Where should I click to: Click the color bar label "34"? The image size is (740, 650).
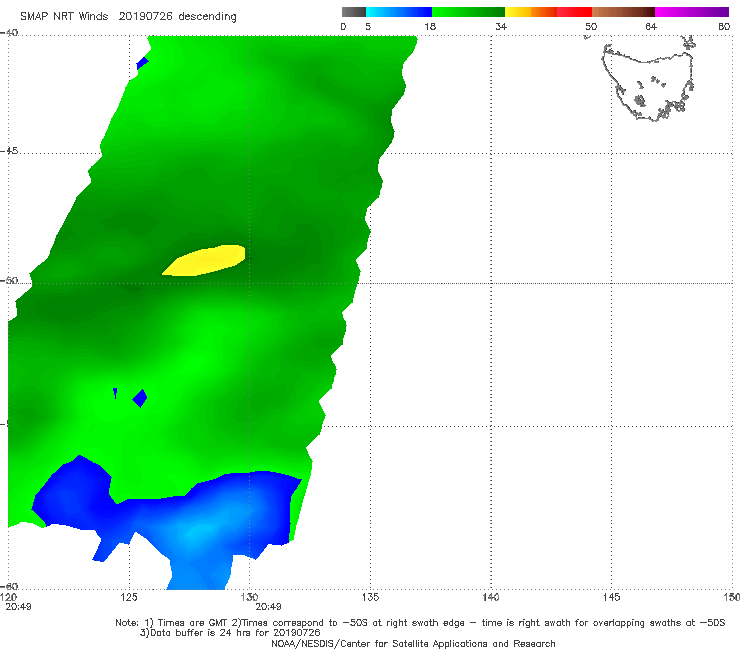point(501,27)
